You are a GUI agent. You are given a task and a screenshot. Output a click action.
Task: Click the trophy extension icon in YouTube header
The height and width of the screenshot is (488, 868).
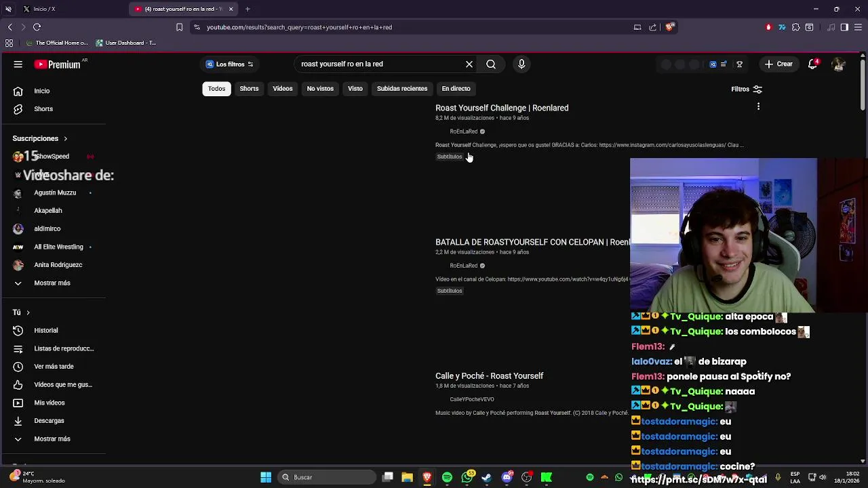(x=739, y=64)
